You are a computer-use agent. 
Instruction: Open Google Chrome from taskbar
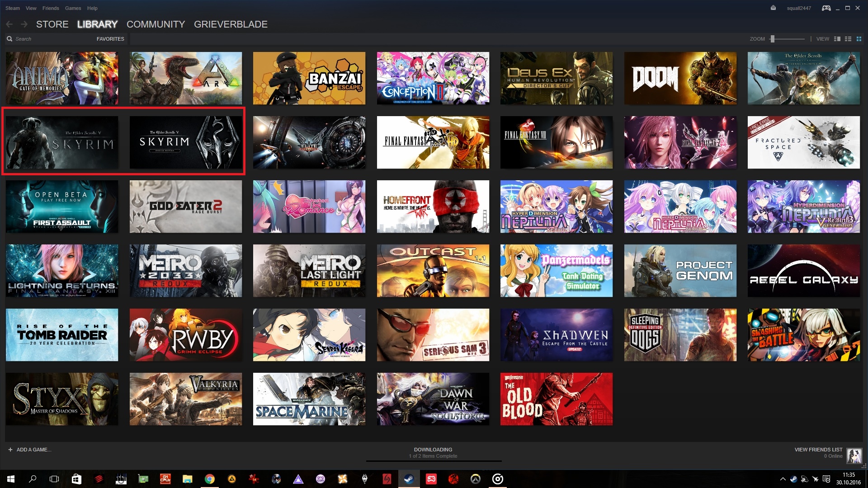209,479
